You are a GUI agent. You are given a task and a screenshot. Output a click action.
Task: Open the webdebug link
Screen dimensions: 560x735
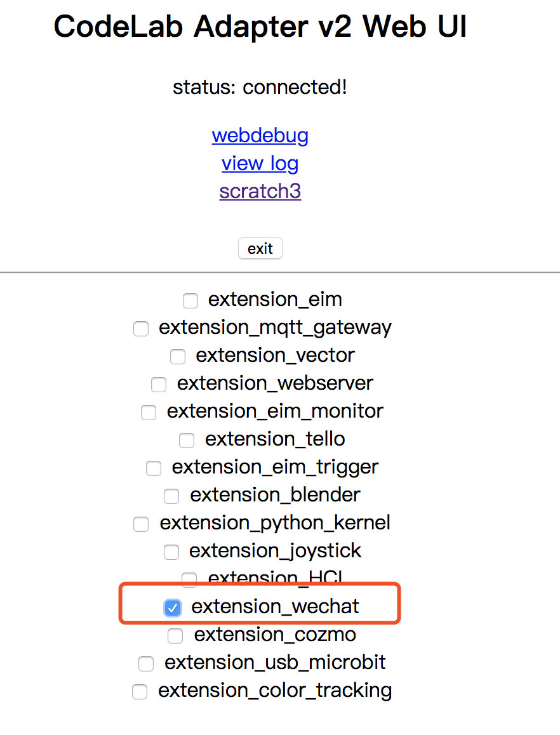[x=260, y=136]
